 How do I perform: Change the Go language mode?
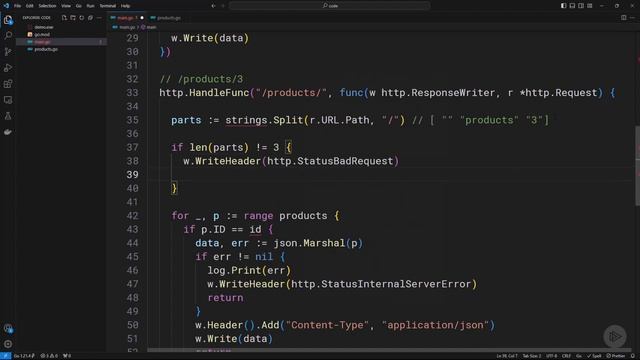click(579, 356)
